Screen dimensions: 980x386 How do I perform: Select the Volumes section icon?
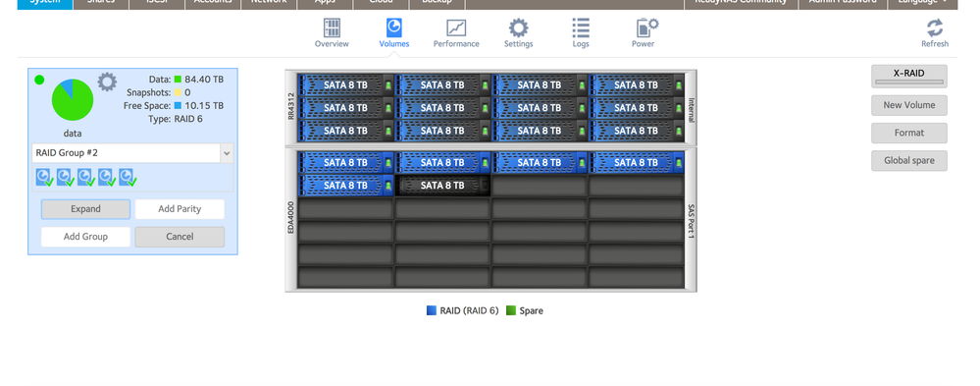(393, 28)
